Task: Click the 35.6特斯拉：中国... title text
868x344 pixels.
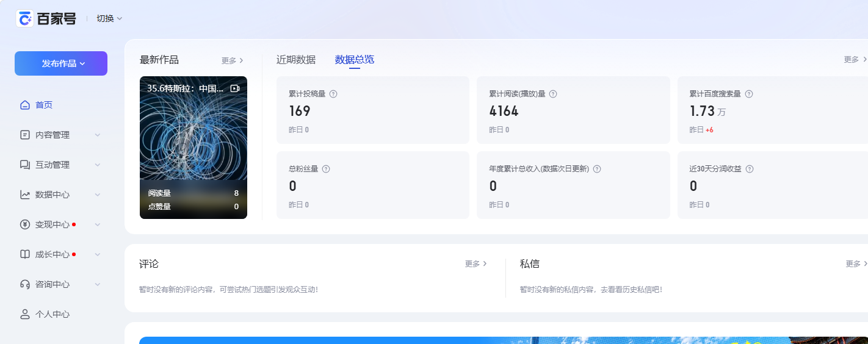Action: [x=186, y=88]
